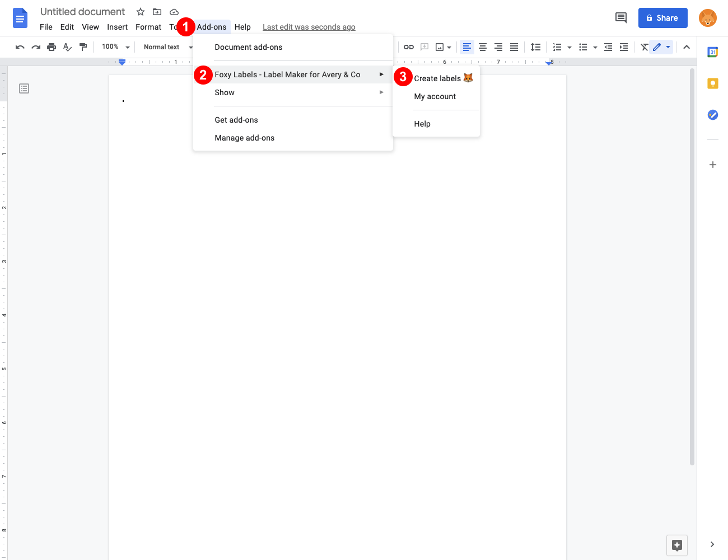This screenshot has height=560, width=728.
Task: Toggle justified alignment
Action: point(514,47)
